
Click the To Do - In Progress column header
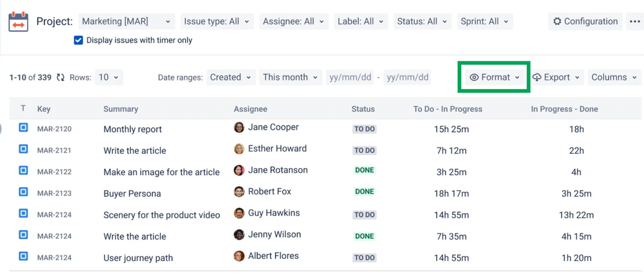pyautogui.click(x=448, y=109)
